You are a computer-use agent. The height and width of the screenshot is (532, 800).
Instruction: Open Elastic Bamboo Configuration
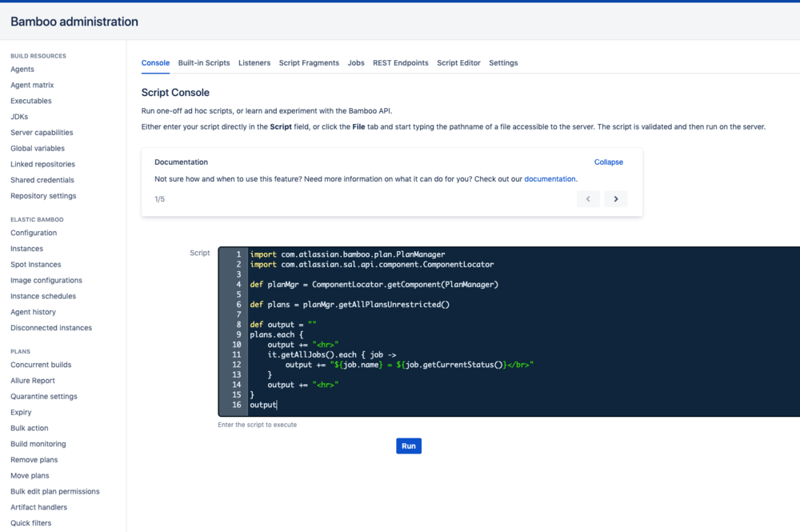(34, 233)
